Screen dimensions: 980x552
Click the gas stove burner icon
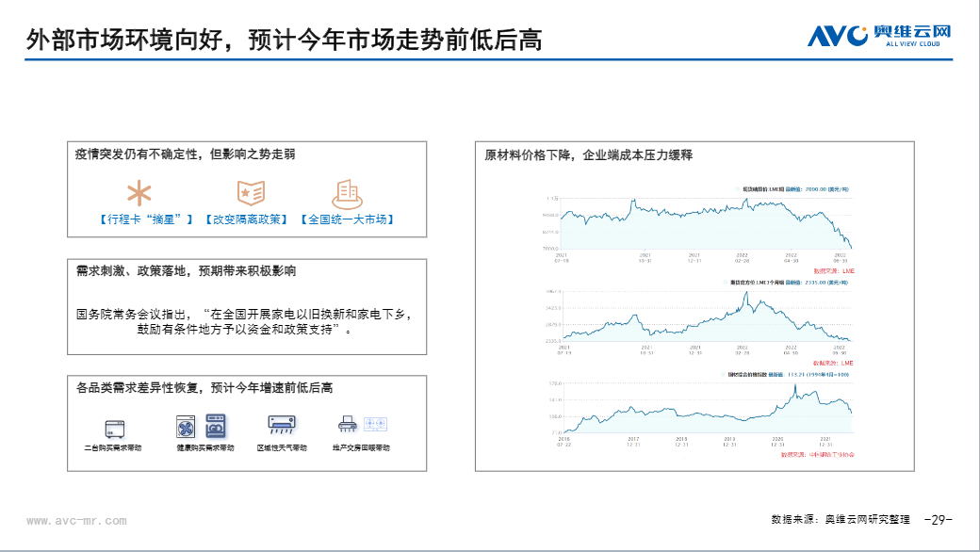click(376, 424)
